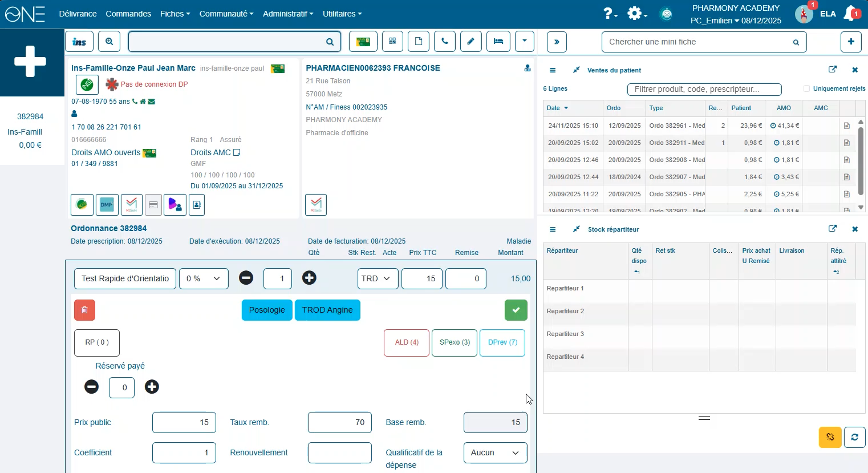Click the payment card icon button
The width and height of the screenshot is (868, 473).
click(x=153, y=205)
